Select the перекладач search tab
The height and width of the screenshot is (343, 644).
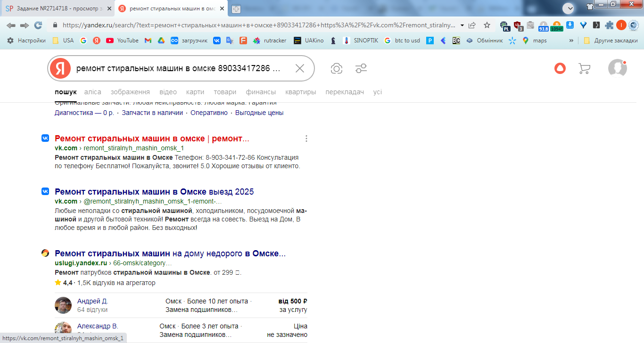(x=345, y=92)
